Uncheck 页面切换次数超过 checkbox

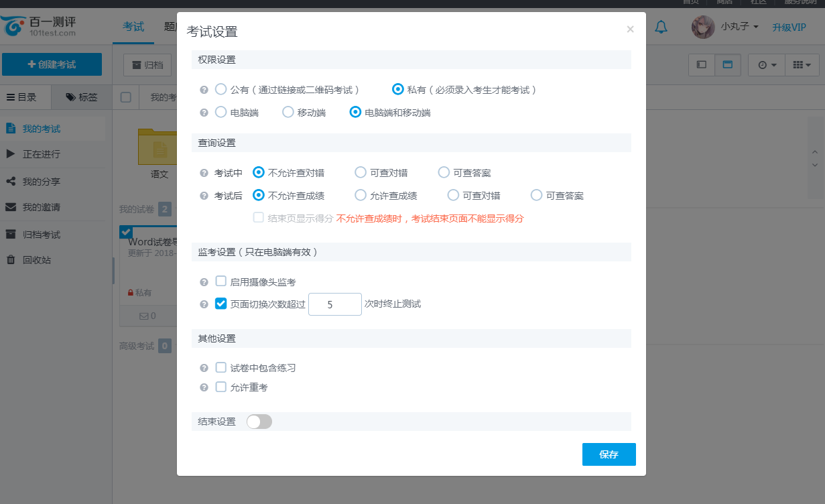coord(221,304)
